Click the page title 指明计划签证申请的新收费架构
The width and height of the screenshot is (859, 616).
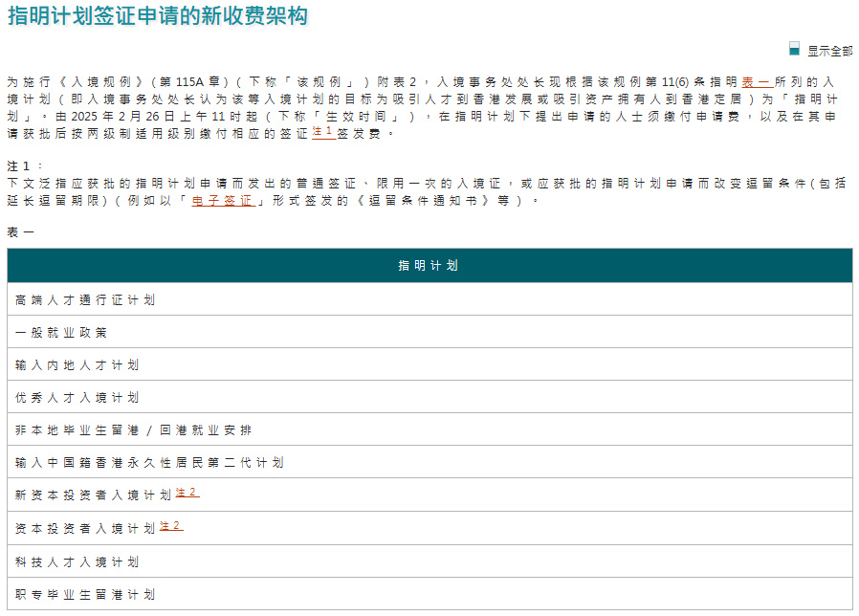157,16
